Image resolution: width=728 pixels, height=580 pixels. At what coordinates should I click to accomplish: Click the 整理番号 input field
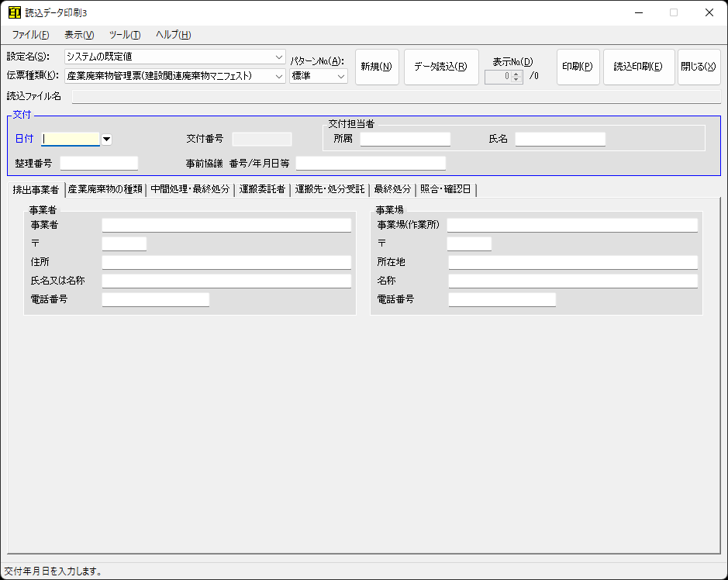(98, 163)
